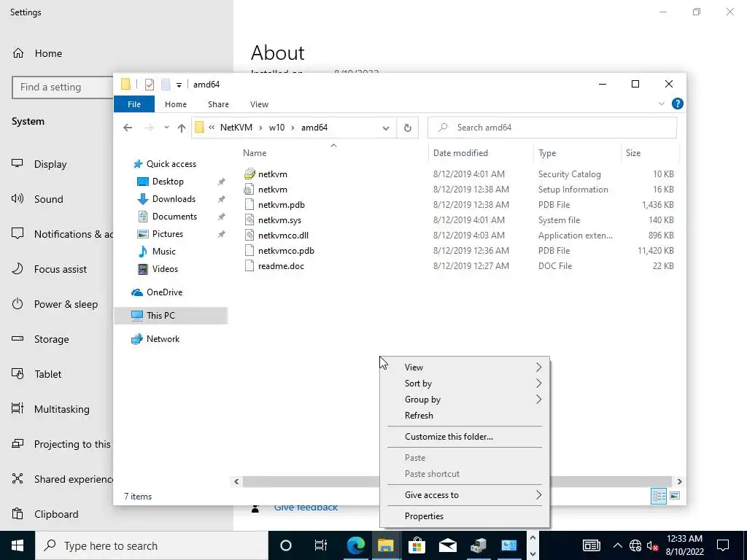Choose Customize this folder
The width and height of the screenshot is (747, 560).
pyautogui.click(x=465, y=437)
